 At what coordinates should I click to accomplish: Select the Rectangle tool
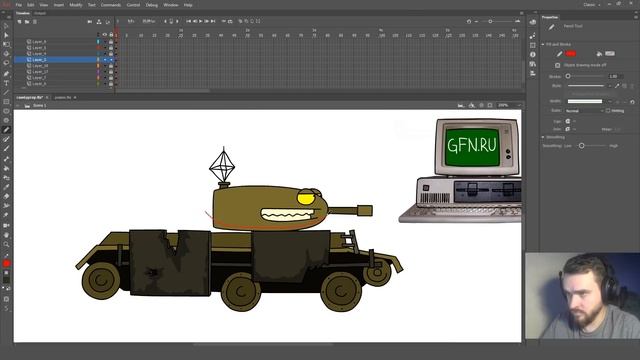[6, 102]
